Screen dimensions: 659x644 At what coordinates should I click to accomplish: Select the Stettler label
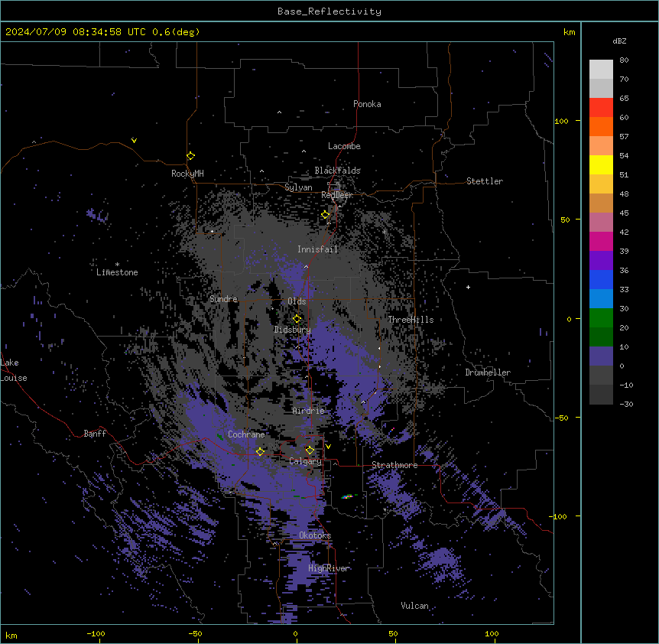click(485, 181)
